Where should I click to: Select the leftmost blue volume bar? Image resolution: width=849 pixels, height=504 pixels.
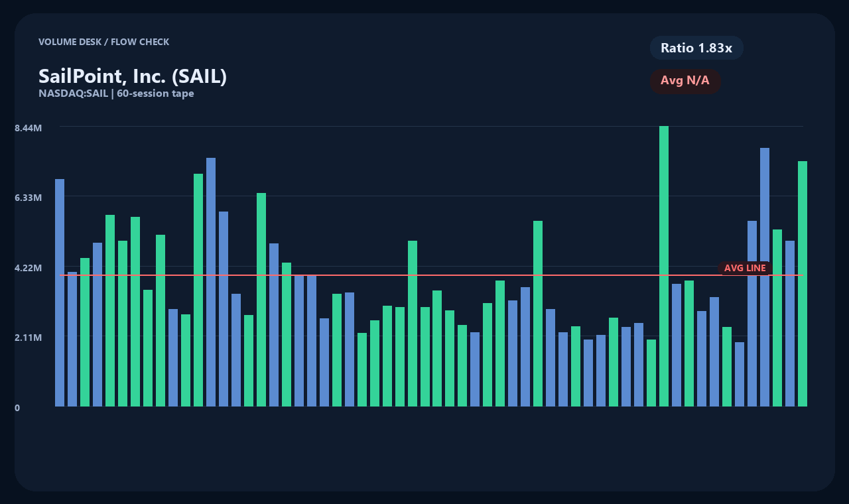coord(60,292)
